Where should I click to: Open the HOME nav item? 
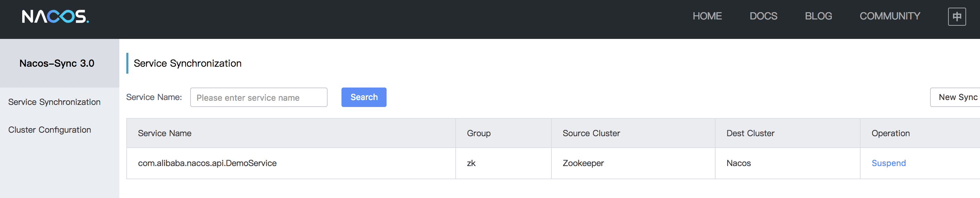pyautogui.click(x=707, y=16)
